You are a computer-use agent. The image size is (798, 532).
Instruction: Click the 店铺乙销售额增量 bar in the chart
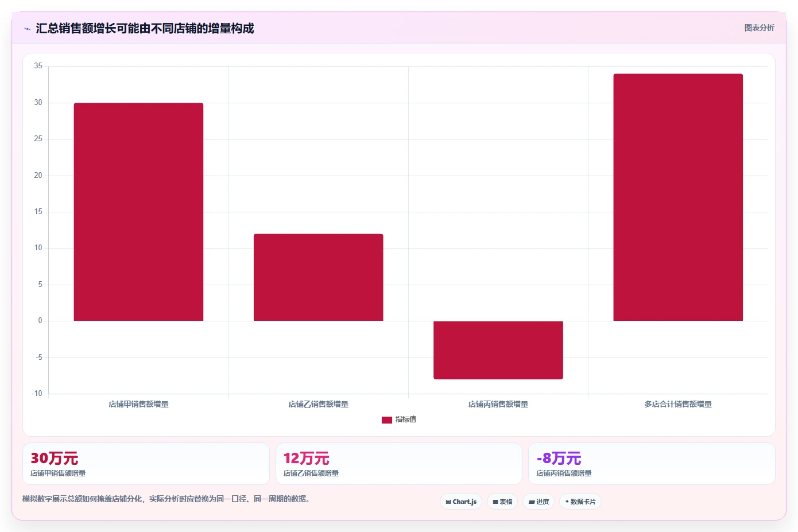coord(318,277)
